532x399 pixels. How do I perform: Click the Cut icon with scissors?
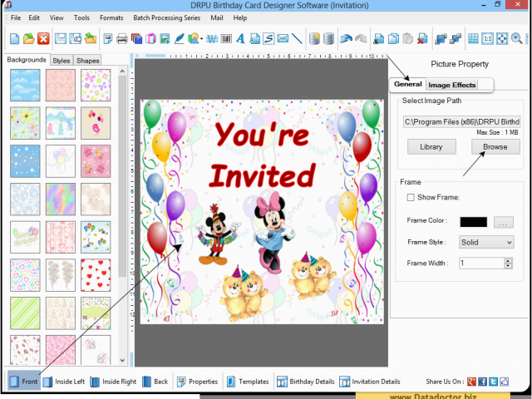[378, 39]
